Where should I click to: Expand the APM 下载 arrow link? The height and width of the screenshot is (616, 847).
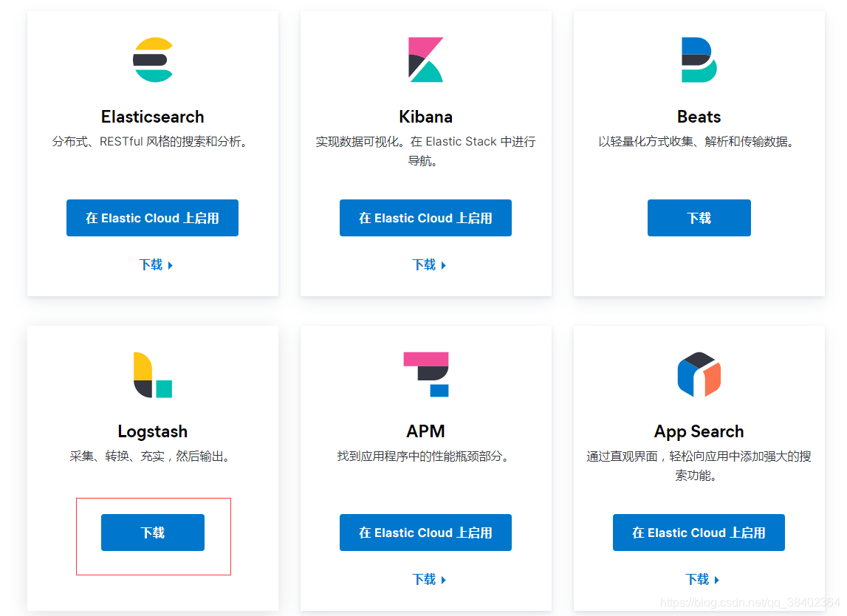[x=429, y=579]
